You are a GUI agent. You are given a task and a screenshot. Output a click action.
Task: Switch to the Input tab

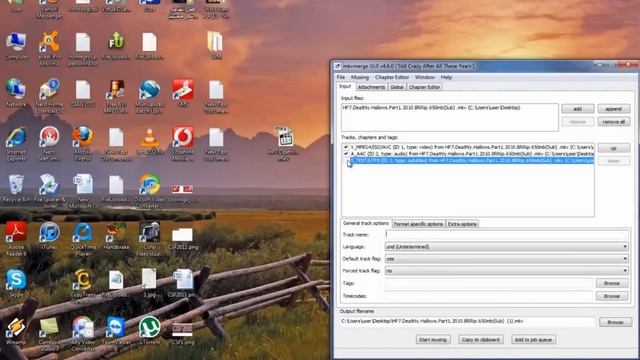coord(345,87)
